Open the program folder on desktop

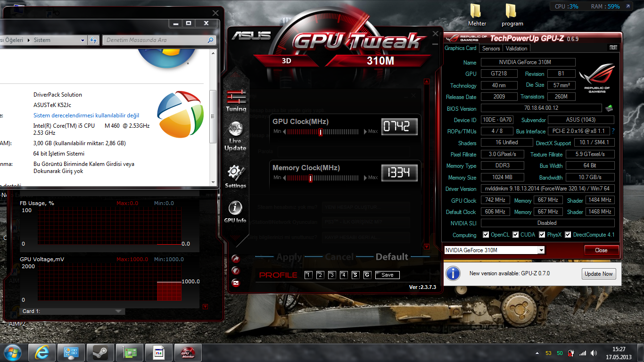tap(512, 16)
